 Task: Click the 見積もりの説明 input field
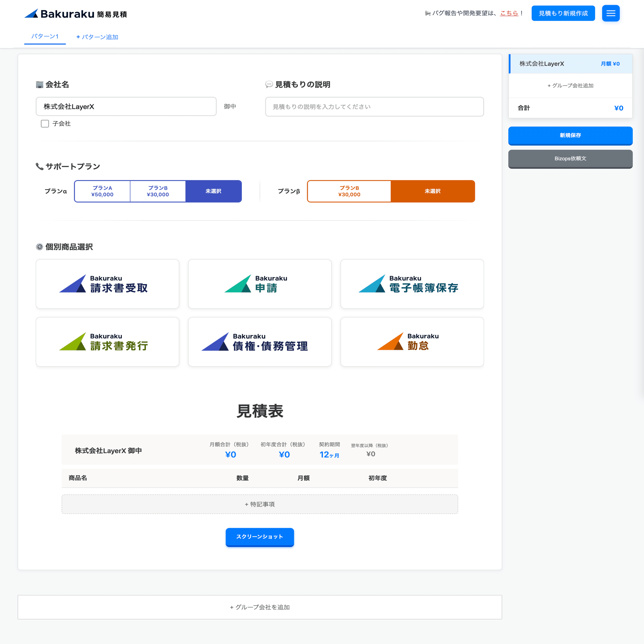[374, 107]
